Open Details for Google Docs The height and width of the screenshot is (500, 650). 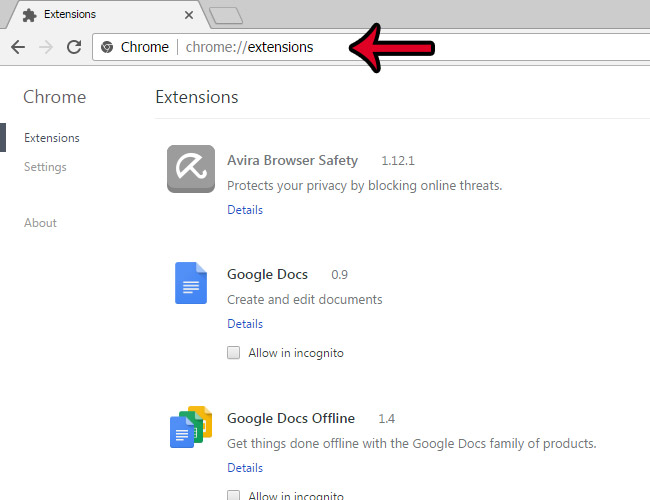245,323
